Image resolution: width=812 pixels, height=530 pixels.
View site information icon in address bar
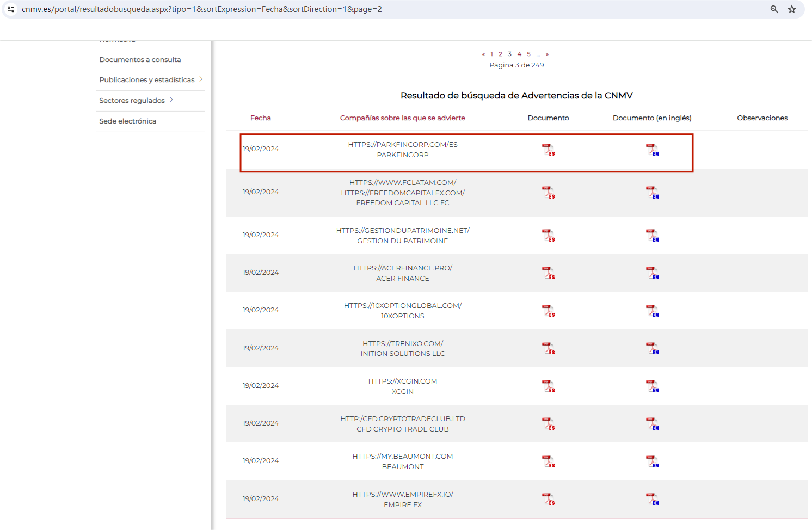[11, 9]
